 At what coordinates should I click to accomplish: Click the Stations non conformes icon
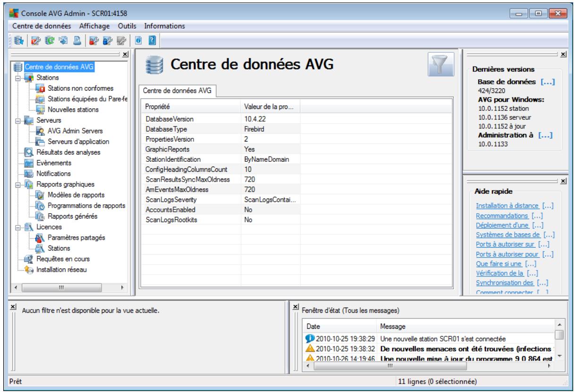pos(40,89)
